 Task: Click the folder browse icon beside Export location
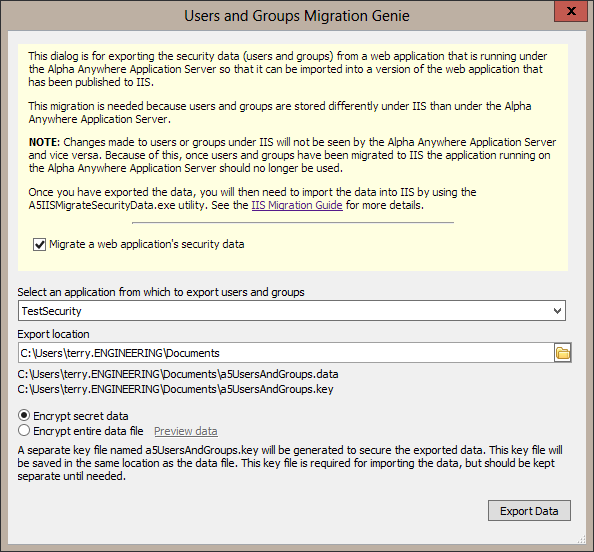point(563,353)
